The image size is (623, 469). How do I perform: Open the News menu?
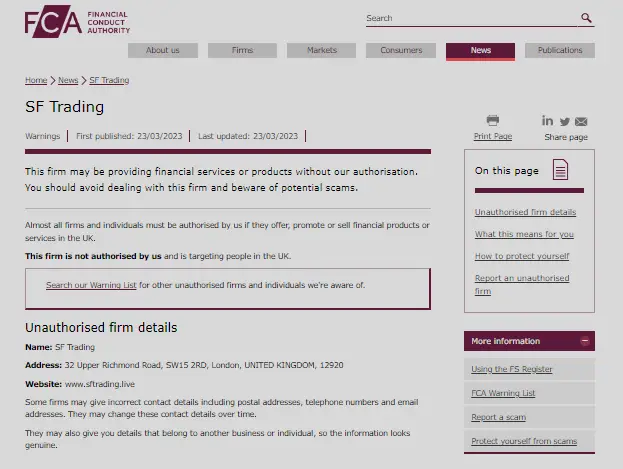point(480,51)
